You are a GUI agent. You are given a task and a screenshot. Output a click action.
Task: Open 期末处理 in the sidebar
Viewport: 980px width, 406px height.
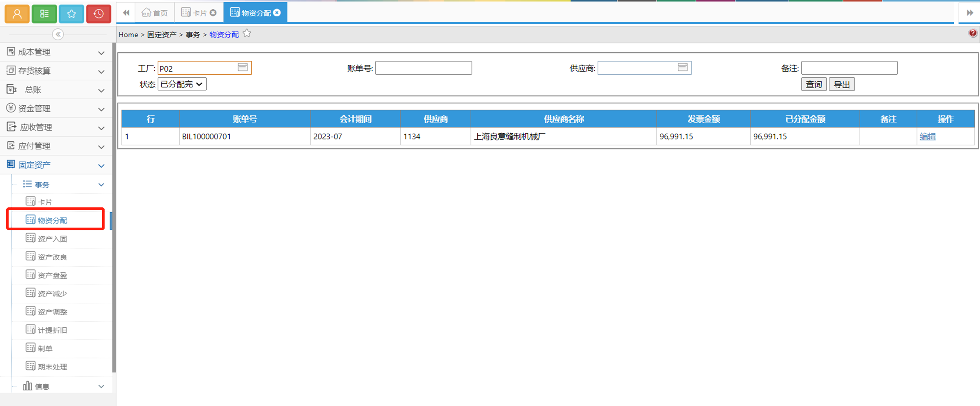pos(62,367)
